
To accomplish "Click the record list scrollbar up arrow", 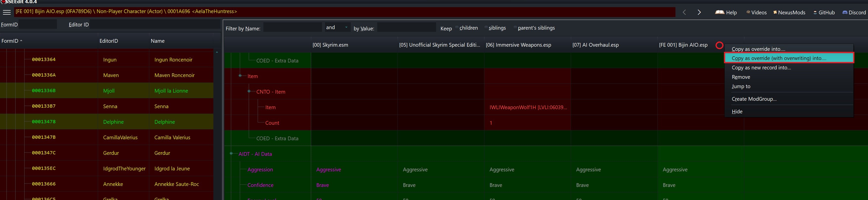I will coord(217,52).
